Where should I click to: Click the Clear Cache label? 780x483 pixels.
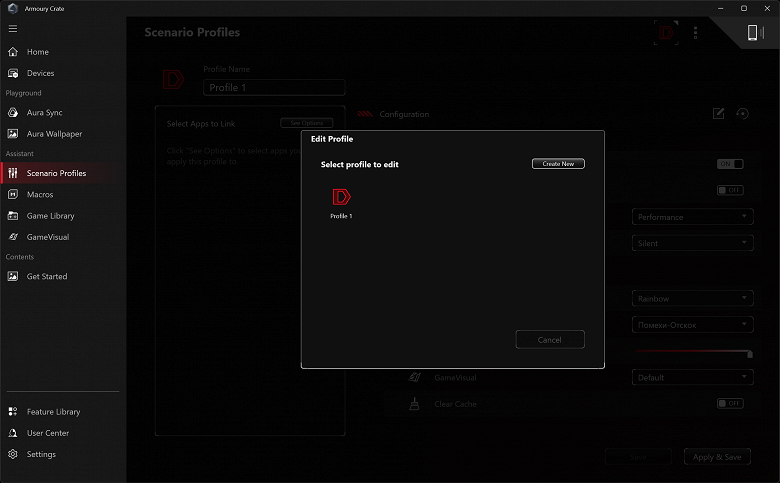(455, 404)
